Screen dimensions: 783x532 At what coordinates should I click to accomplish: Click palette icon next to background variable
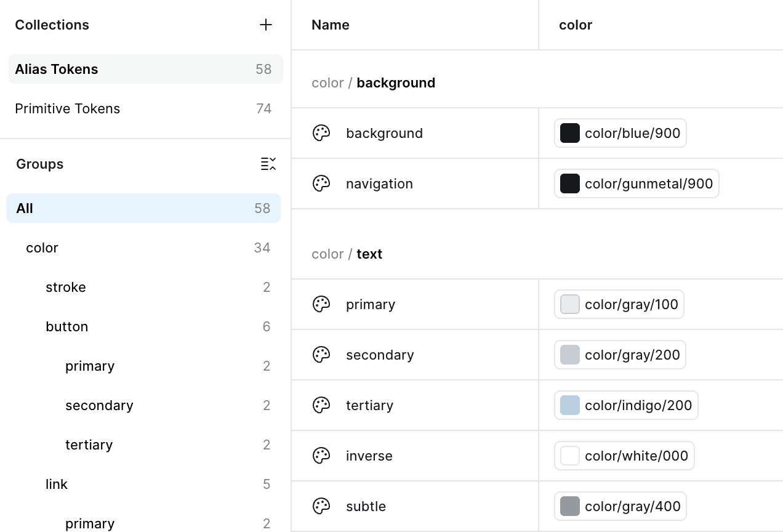(x=321, y=133)
